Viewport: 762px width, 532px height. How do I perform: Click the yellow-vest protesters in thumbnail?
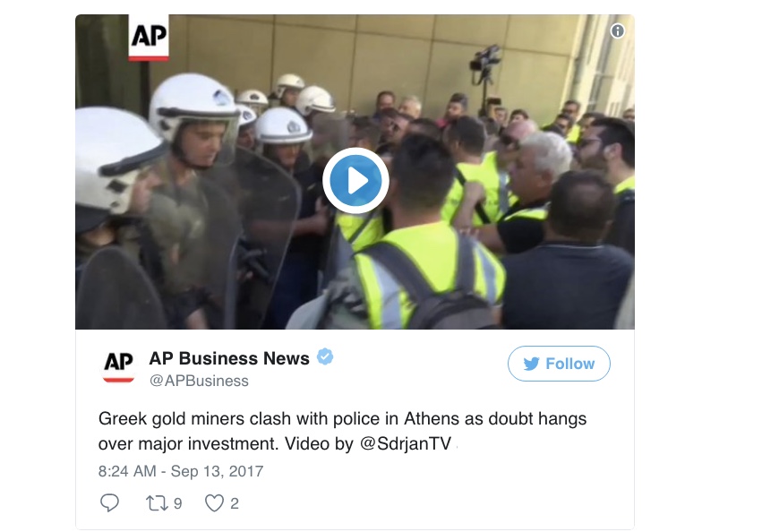point(467,228)
